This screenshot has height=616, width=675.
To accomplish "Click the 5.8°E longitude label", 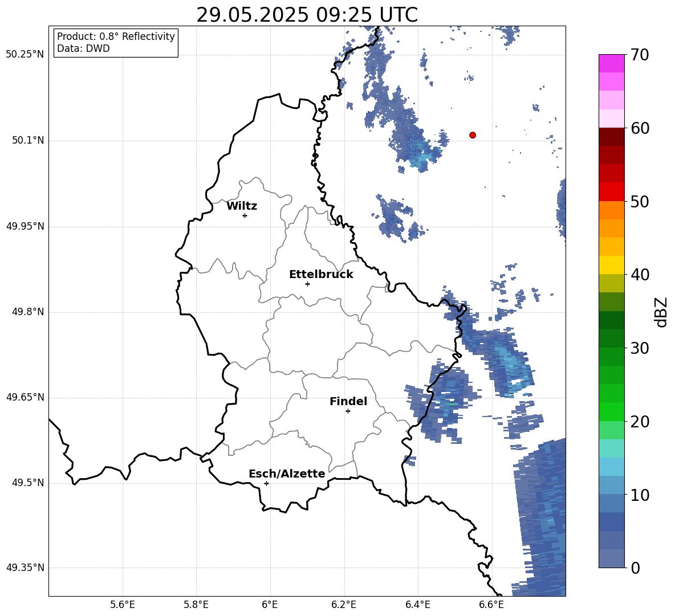I will tap(196, 605).
